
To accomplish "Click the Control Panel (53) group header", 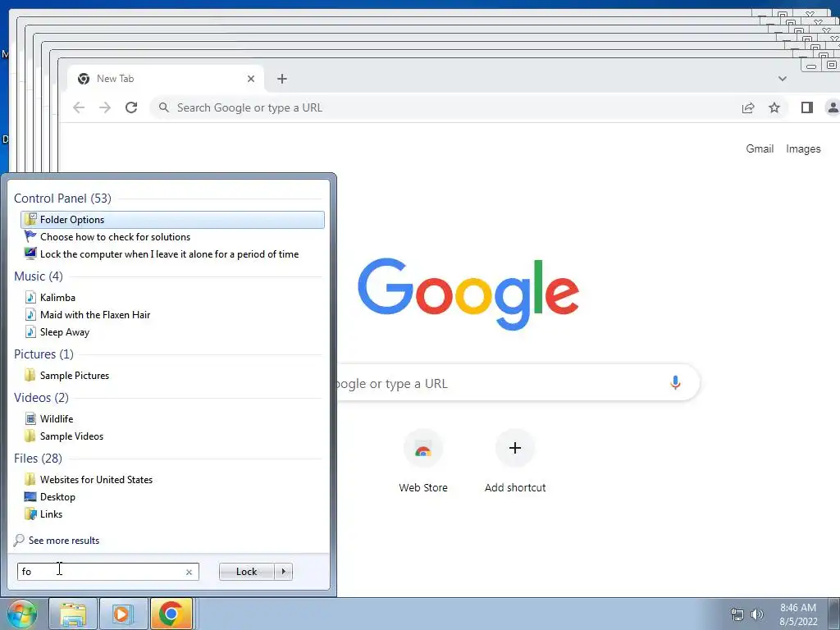I will [62, 199].
